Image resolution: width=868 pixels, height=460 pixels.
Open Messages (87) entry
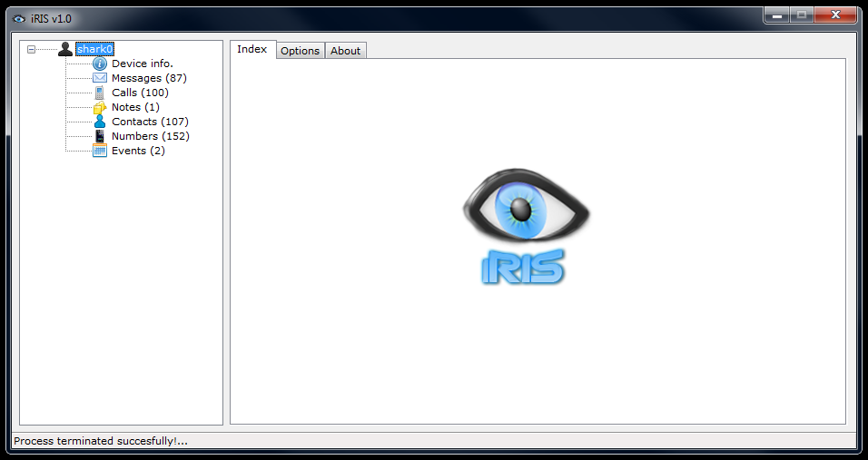[x=149, y=78]
